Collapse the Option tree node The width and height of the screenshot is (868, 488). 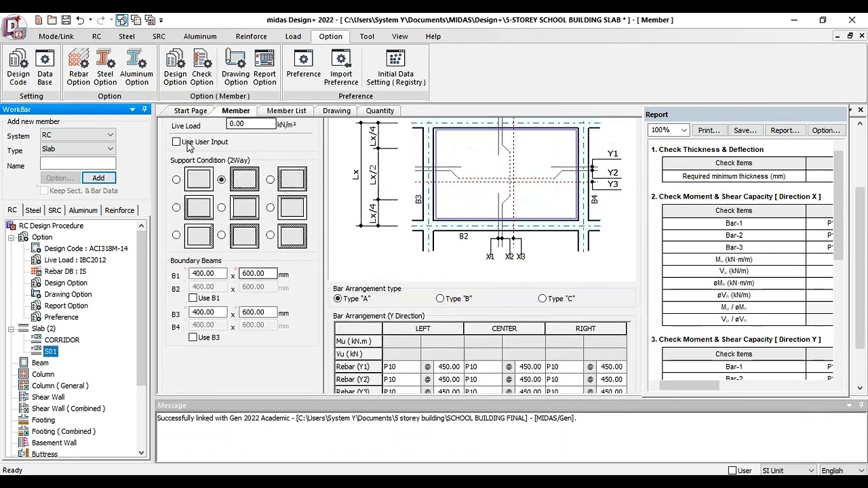11,237
